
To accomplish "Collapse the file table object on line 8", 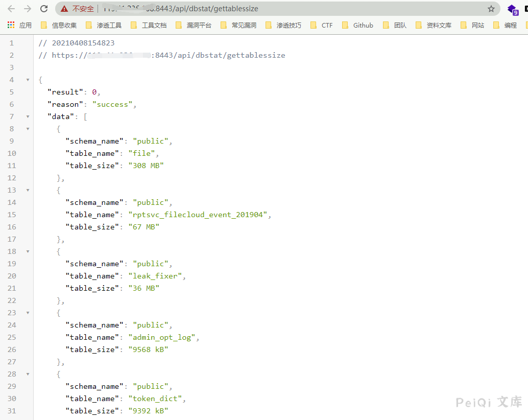I will (28, 129).
